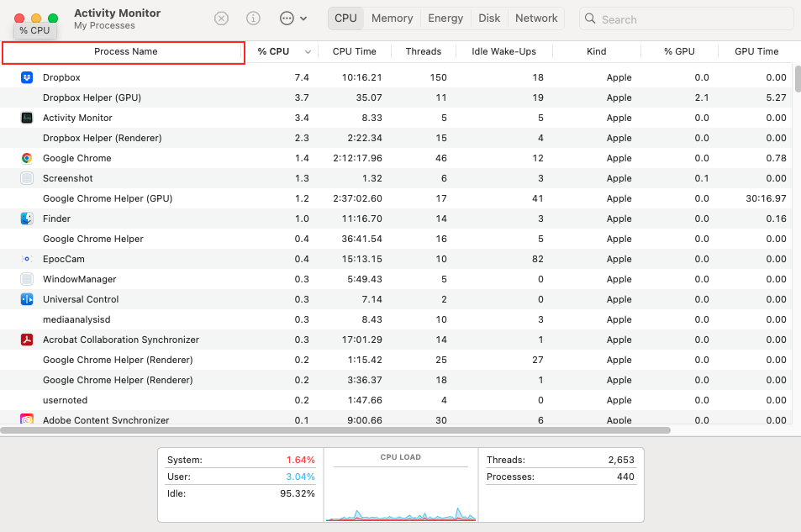This screenshot has height=532, width=801.
Task: Click the vertical scrollbar thumb at the right edge
Action: (x=798, y=79)
